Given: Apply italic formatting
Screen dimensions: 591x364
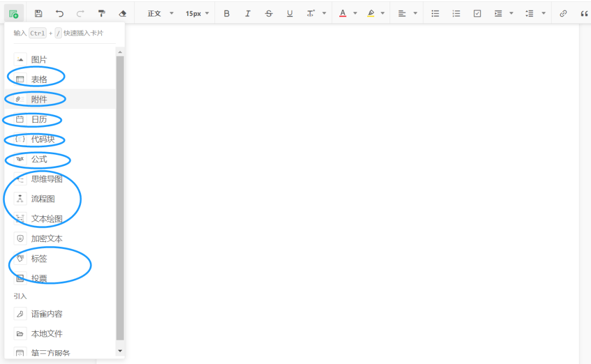Looking at the screenshot, I should (247, 14).
